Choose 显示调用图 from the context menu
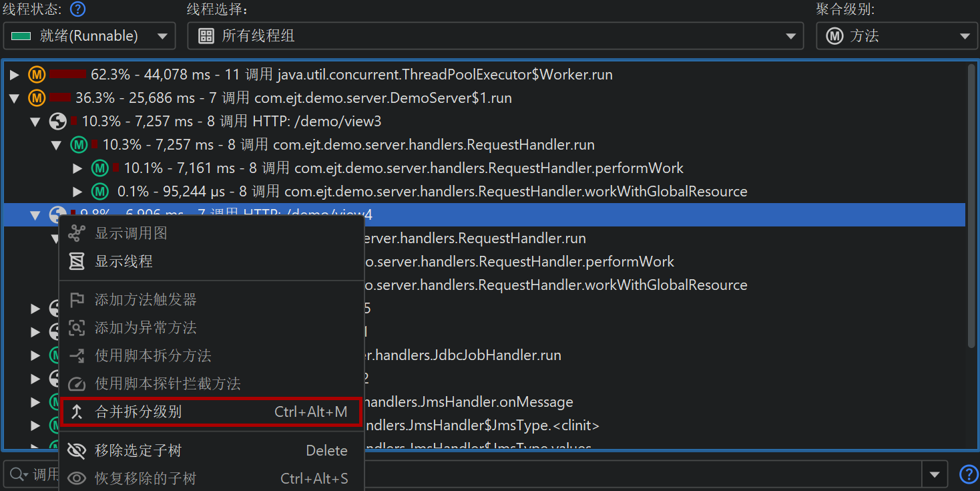Viewport: 980px width, 491px height. click(212, 234)
